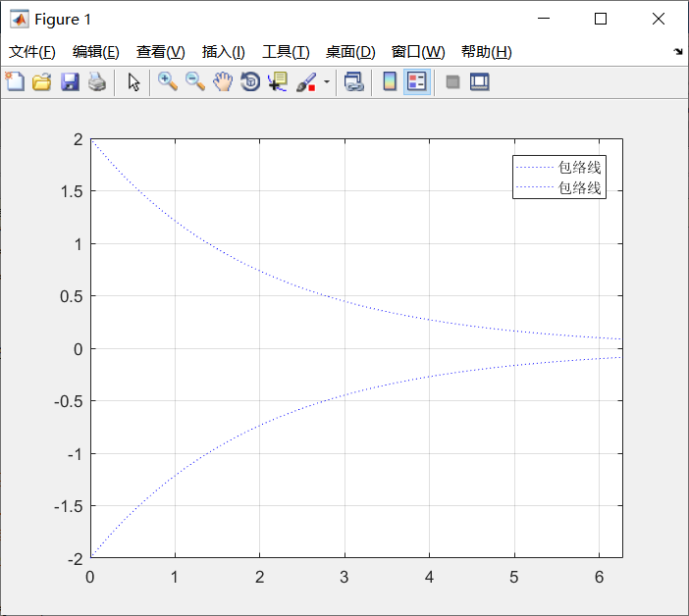Click the Hide Plot Tools icon
Image resolution: width=689 pixels, height=616 pixels.
(452, 82)
